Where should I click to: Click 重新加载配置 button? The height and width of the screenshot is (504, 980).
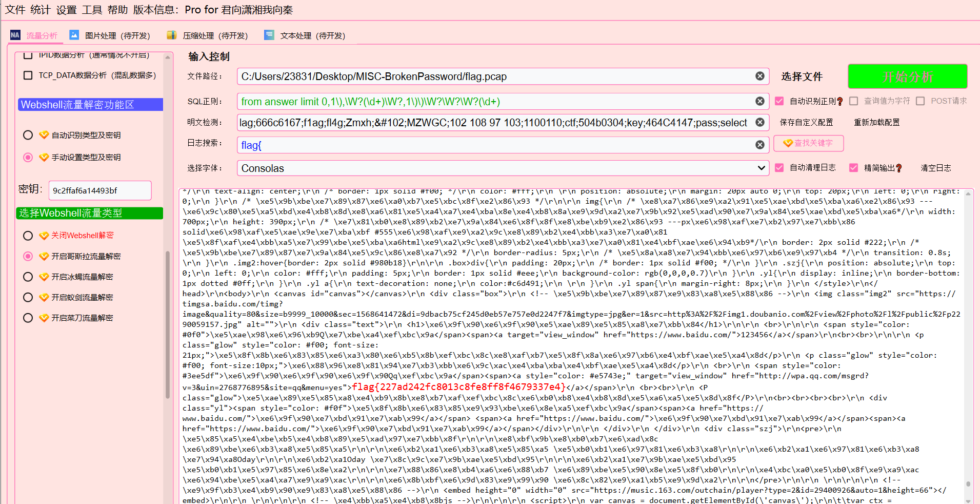[x=877, y=123]
